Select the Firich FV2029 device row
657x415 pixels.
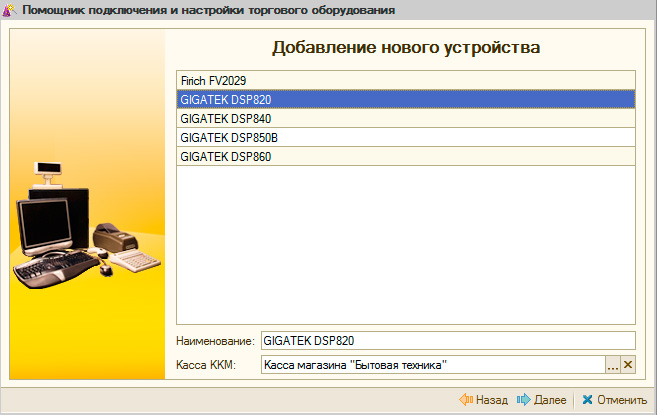(x=406, y=80)
